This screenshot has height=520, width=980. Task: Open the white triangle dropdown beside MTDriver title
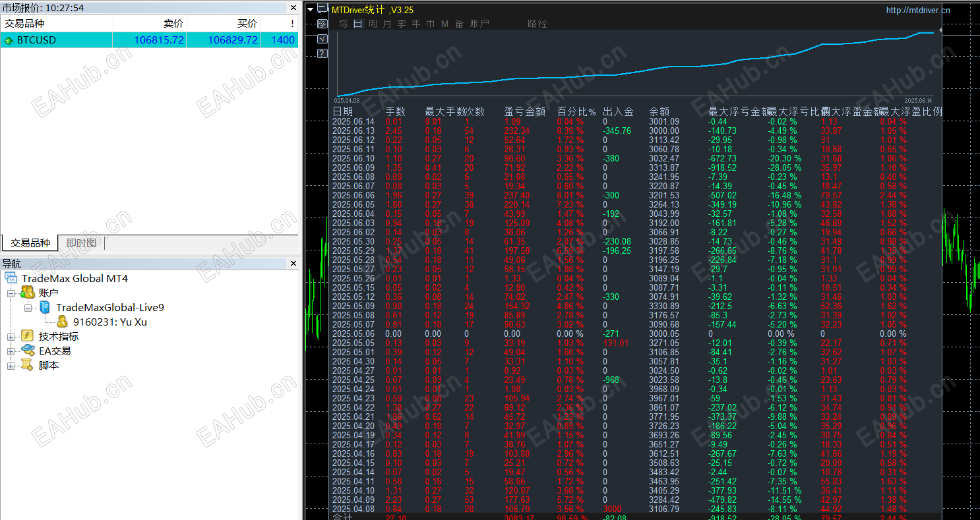point(311,9)
